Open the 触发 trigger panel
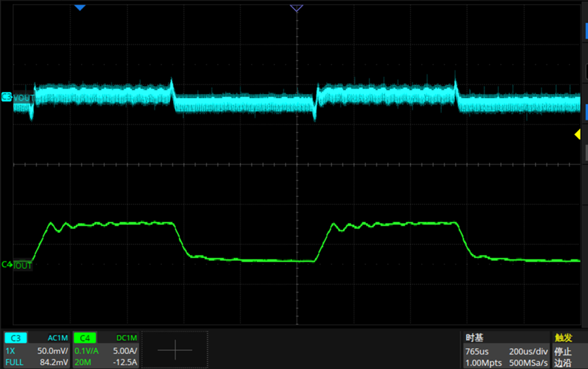The image size is (588, 369). (563, 338)
